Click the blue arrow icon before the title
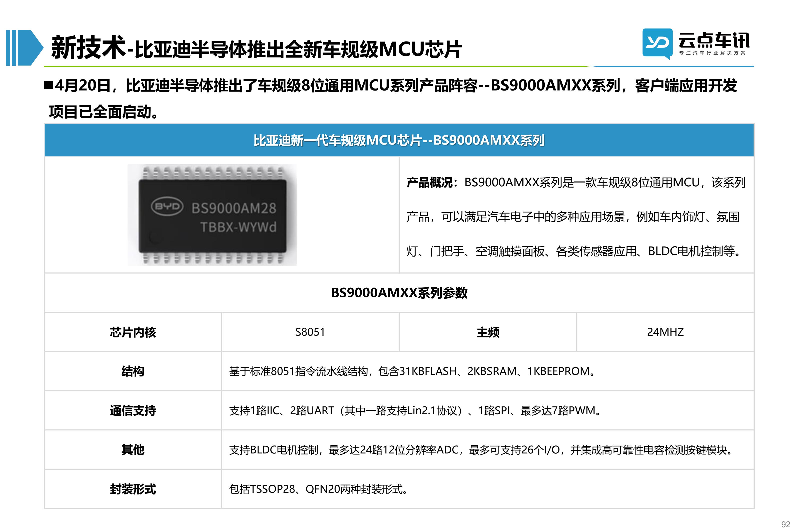The height and width of the screenshot is (532, 798). [25, 48]
